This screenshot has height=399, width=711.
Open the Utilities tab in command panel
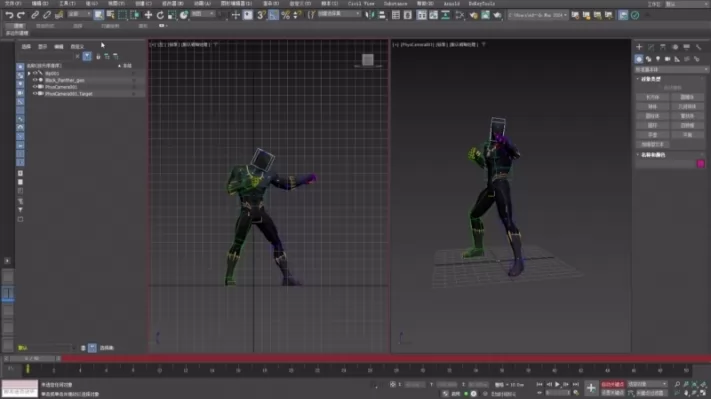pyautogui.click(x=698, y=47)
